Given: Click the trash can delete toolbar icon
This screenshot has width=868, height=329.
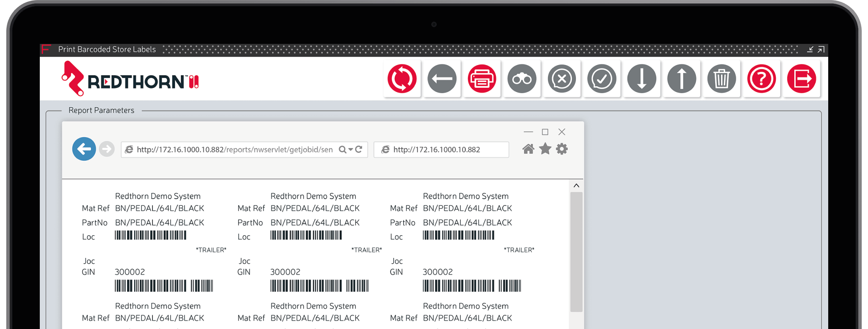Looking at the screenshot, I should pyautogui.click(x=722, y=79).
